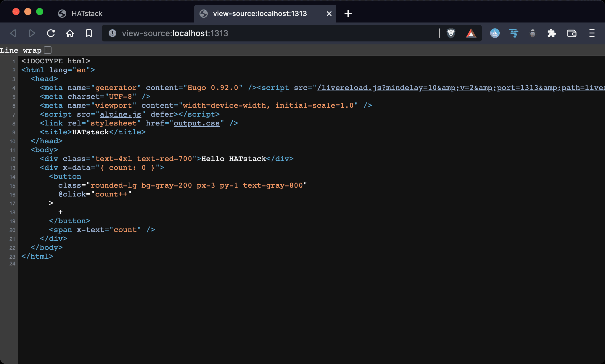The width and height of the screenshot is (605, 364).
Task: Open the Extensions puzzle menu
Action: click(x=552, y=33)
